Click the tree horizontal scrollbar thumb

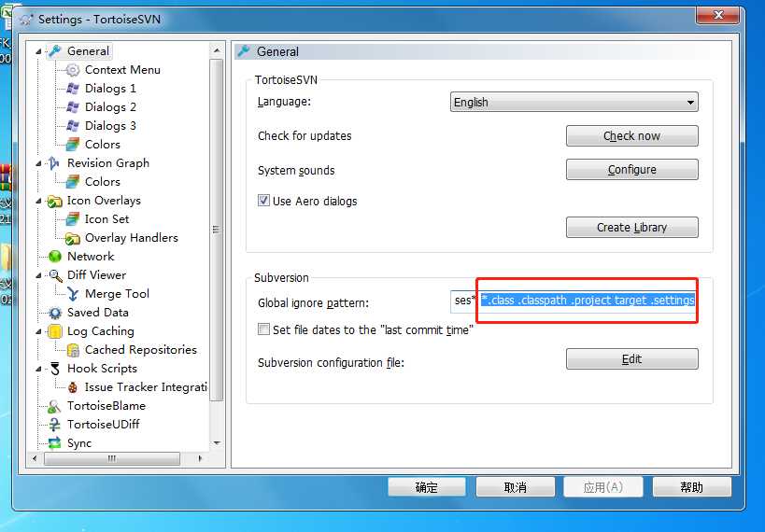click(x=112, y=459)
